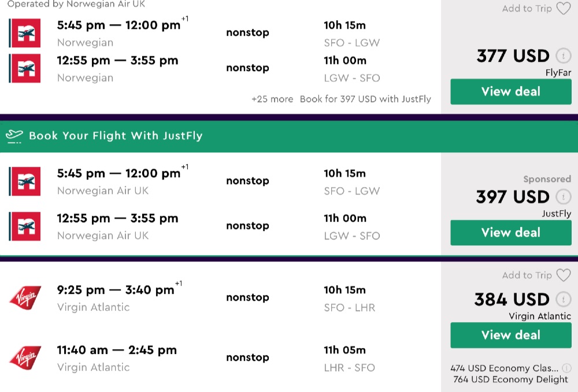Click Norwegian Air UK logo on sponsored outbound flight

pos(25,181)
